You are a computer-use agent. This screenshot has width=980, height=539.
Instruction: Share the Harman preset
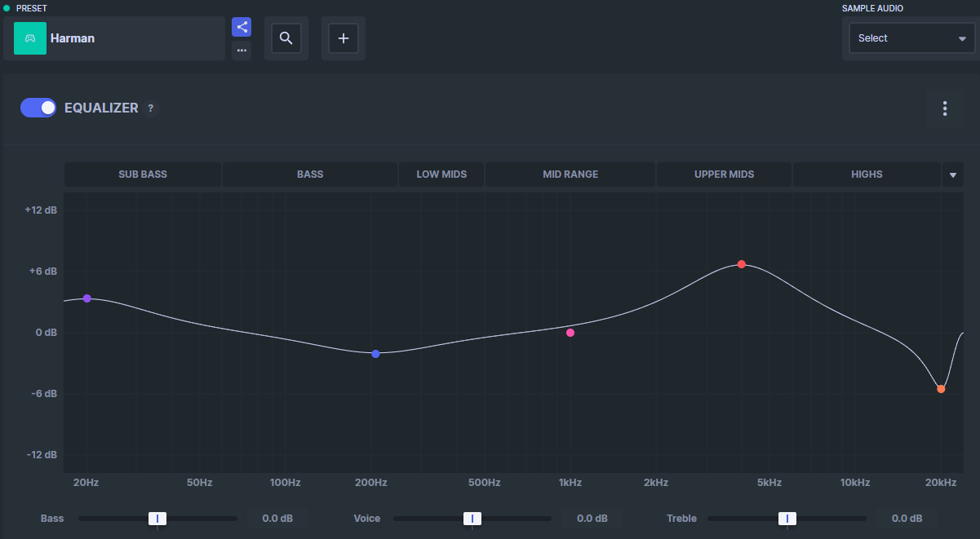(242, 27)
